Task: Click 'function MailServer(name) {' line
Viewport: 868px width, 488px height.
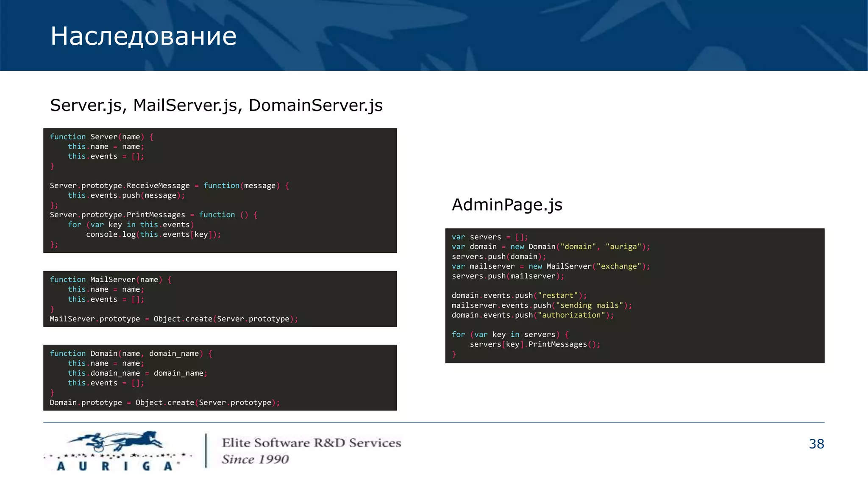Action: pyautogui.click(x=111, y=280)
